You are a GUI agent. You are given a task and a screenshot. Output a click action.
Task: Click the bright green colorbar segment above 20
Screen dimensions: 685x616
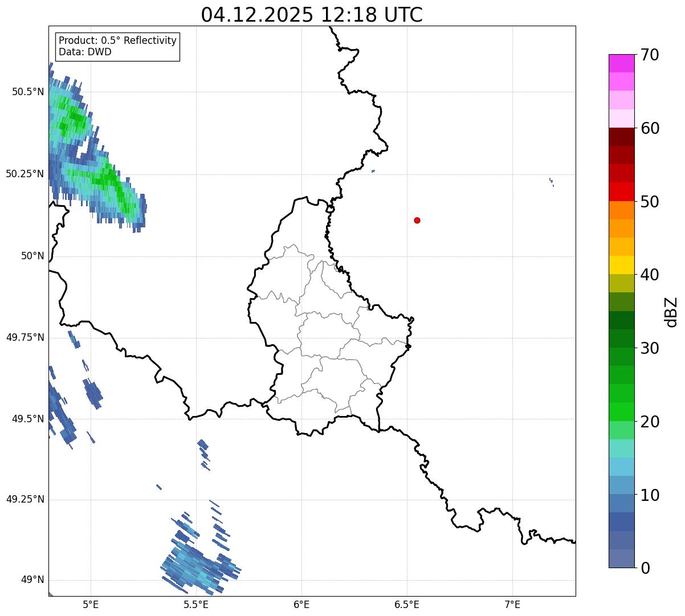(x=621, y=411)
